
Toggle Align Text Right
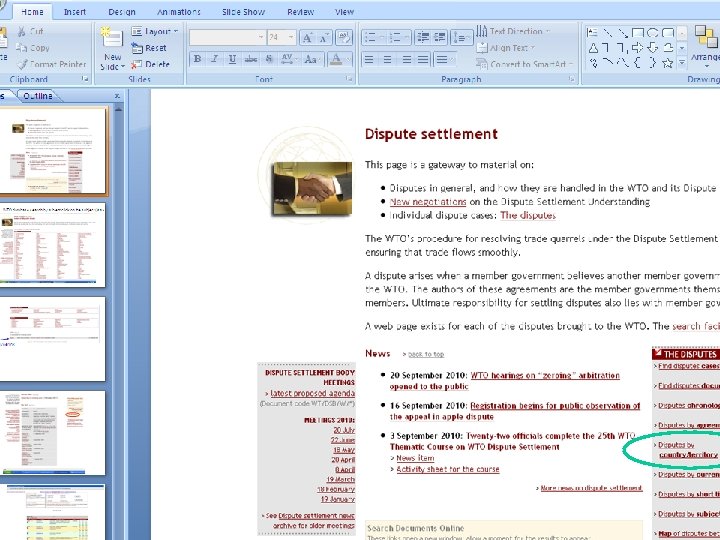pyautogui.click(x=406, y=59)
